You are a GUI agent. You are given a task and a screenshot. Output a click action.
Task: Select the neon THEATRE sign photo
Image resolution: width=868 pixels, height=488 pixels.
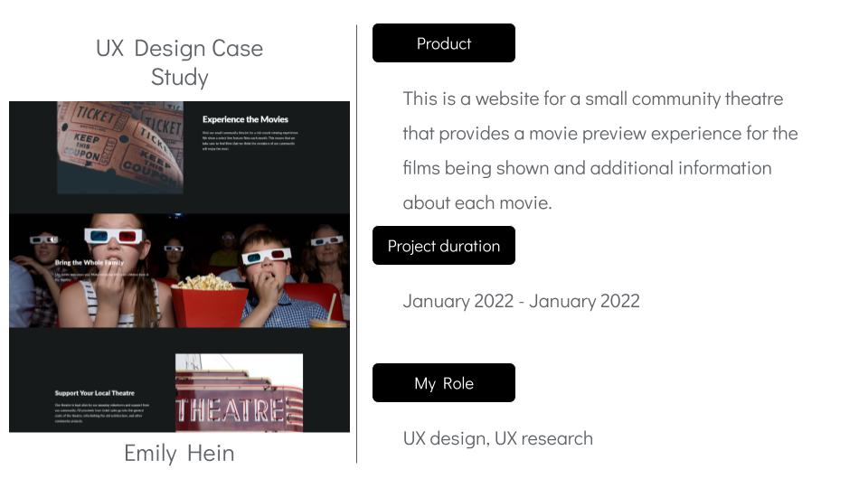pos(239,393)
